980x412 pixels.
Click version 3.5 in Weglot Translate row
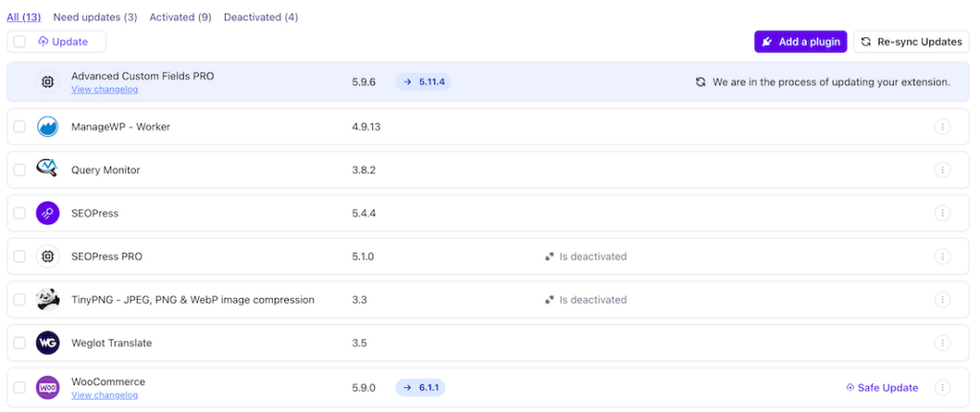click(x=360, y=342)
